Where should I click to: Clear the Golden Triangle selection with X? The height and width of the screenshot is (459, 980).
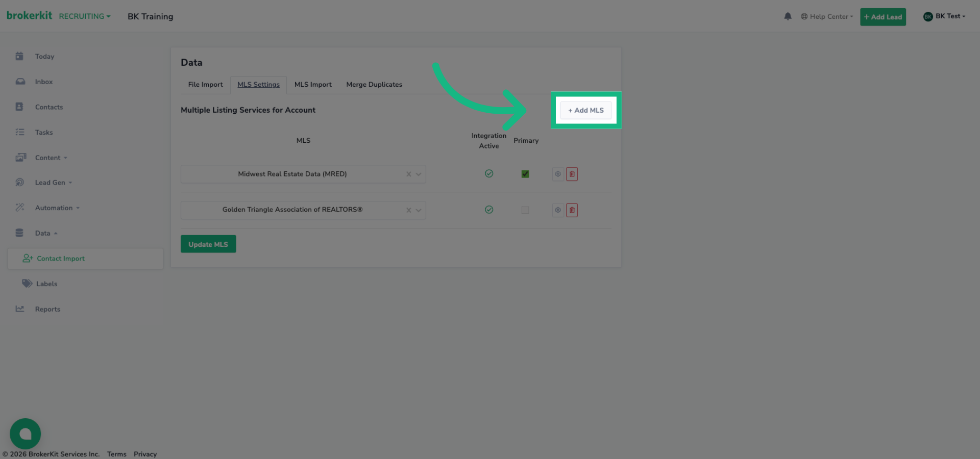(408, 210)
